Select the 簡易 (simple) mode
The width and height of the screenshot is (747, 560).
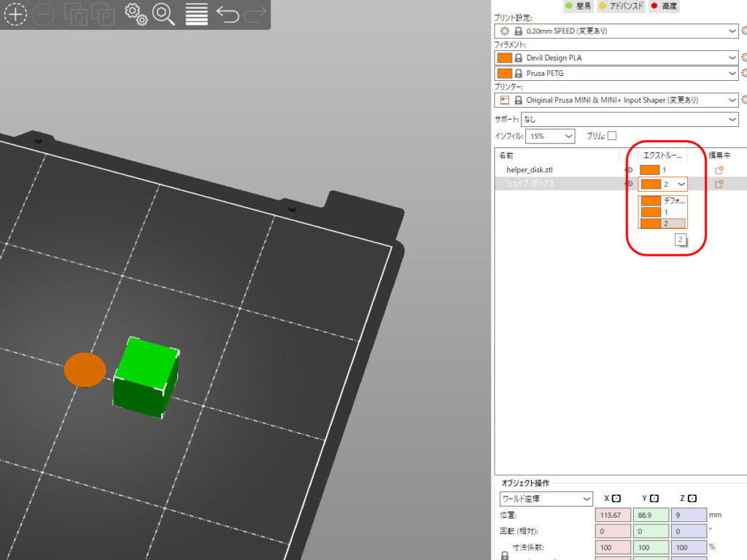coord(578,6)
